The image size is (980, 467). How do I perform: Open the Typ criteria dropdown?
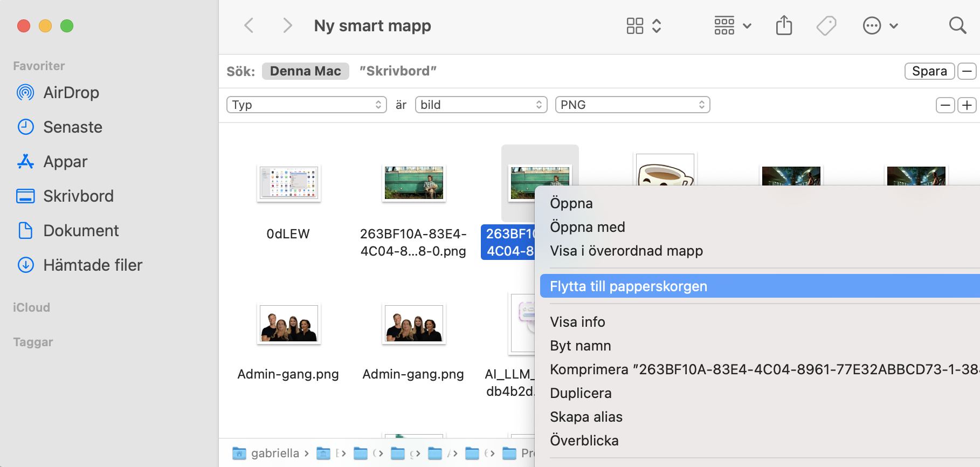(x=307, y=105)
